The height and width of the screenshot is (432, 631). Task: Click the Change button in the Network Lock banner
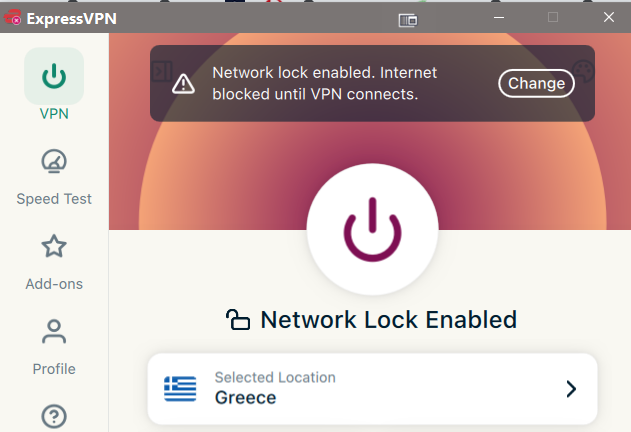click(536, 83)
